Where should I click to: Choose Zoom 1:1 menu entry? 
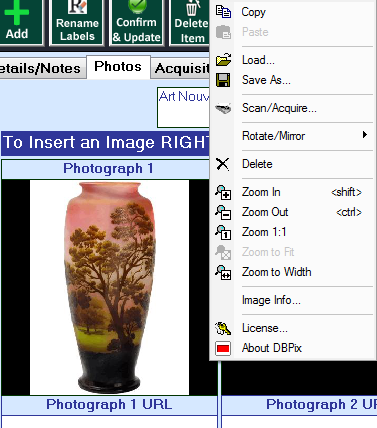pyautogui.click(x=293, y=232)
